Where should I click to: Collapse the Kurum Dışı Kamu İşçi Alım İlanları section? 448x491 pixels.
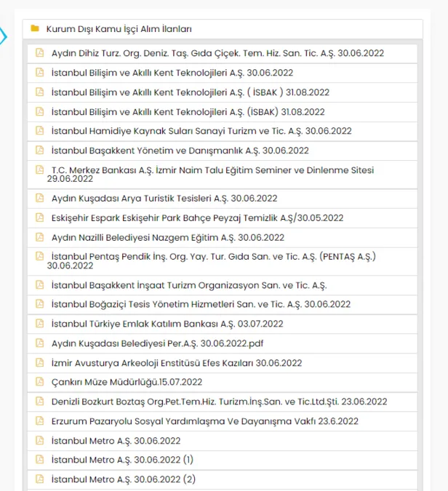click(x=119, y=29)
